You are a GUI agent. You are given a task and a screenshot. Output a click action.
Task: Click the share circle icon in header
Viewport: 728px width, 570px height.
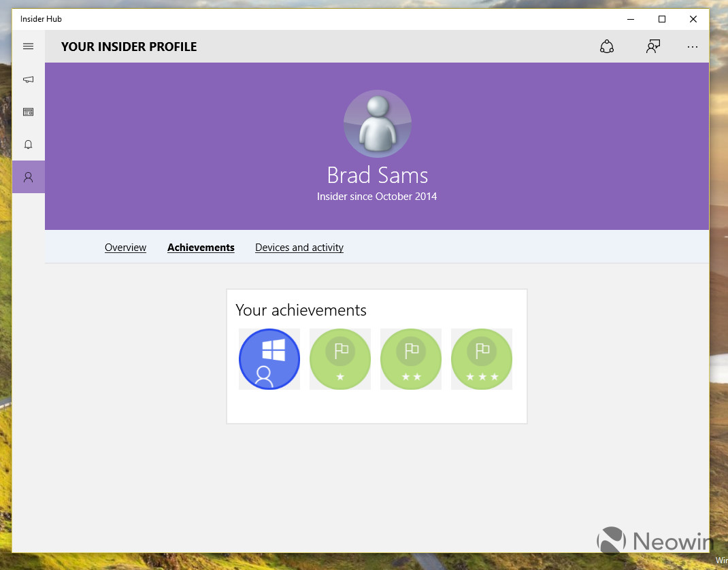point(607,46)
